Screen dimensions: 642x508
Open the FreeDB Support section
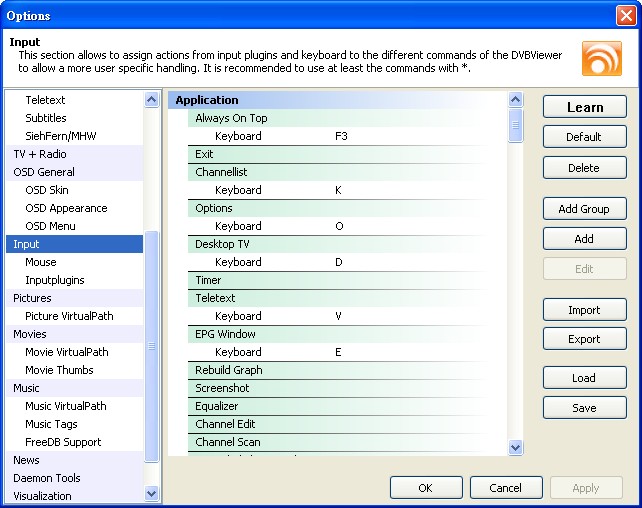[63, 442]
